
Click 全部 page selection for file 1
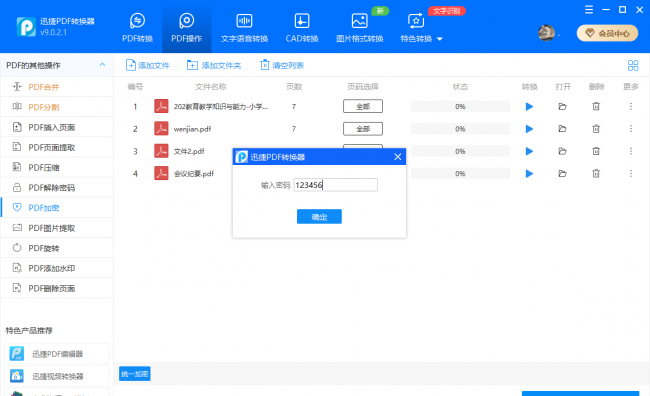(x=363, y=107)
